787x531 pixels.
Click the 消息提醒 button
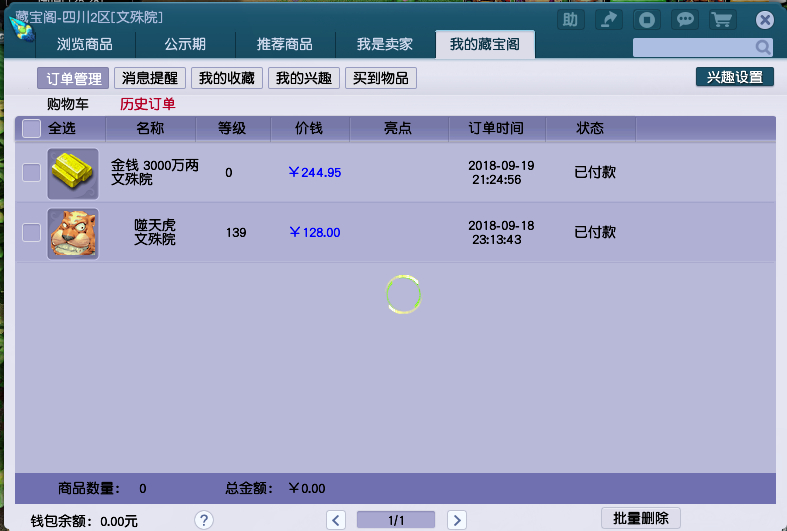(x=150, y=78)
